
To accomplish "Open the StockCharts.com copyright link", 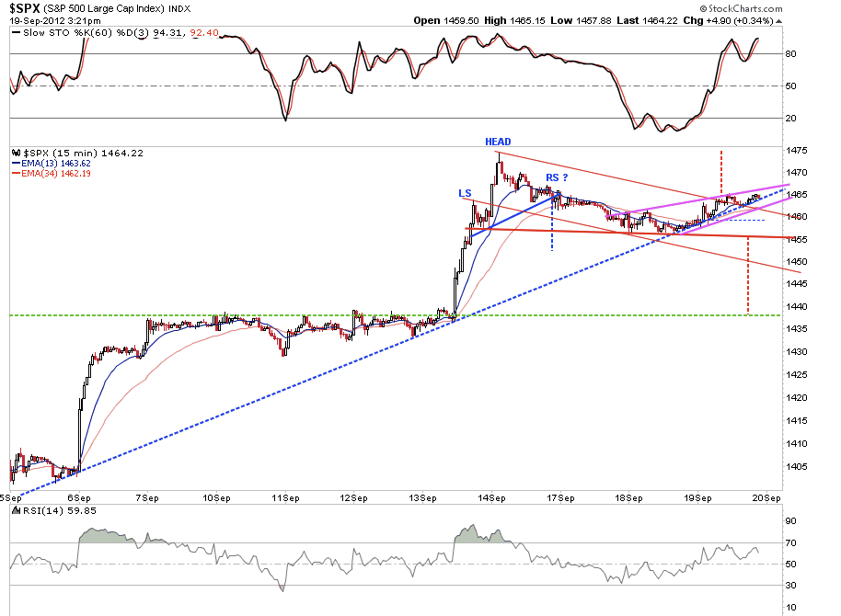I will pos(741,8).
